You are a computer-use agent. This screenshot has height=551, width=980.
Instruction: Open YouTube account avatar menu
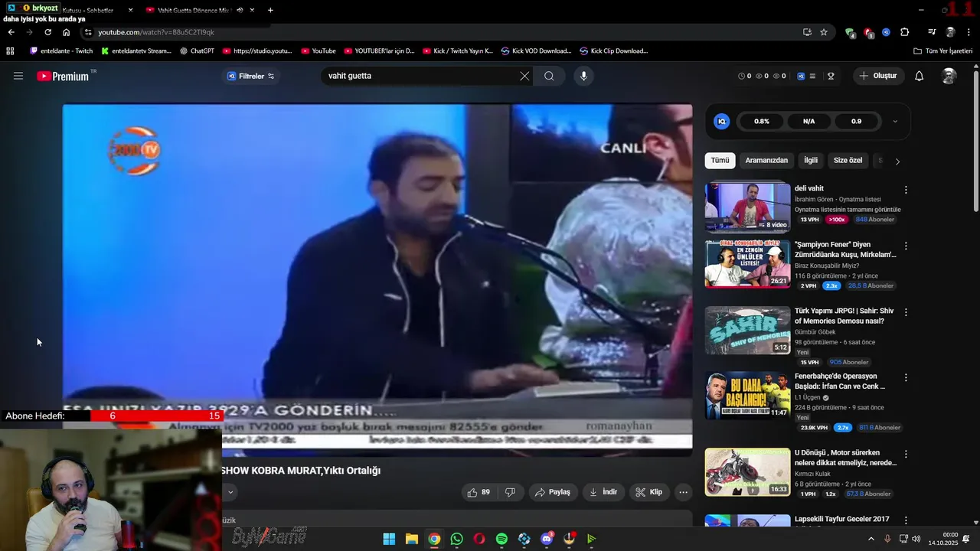tap(949, 76)
